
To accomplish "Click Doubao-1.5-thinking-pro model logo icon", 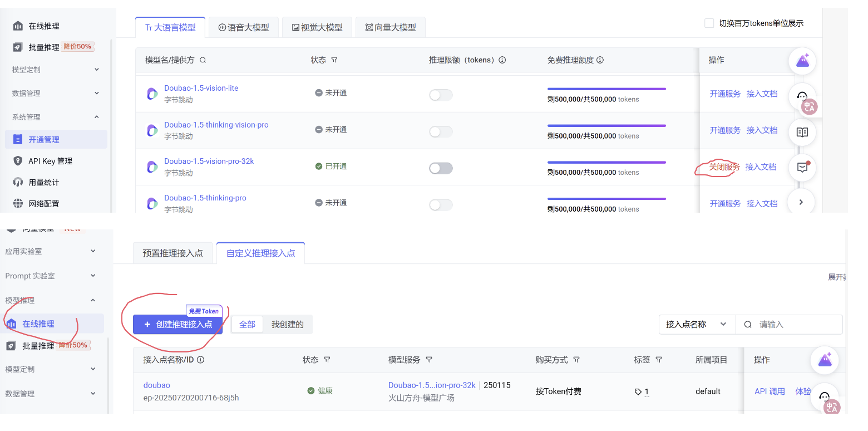I will click(152, 203).
